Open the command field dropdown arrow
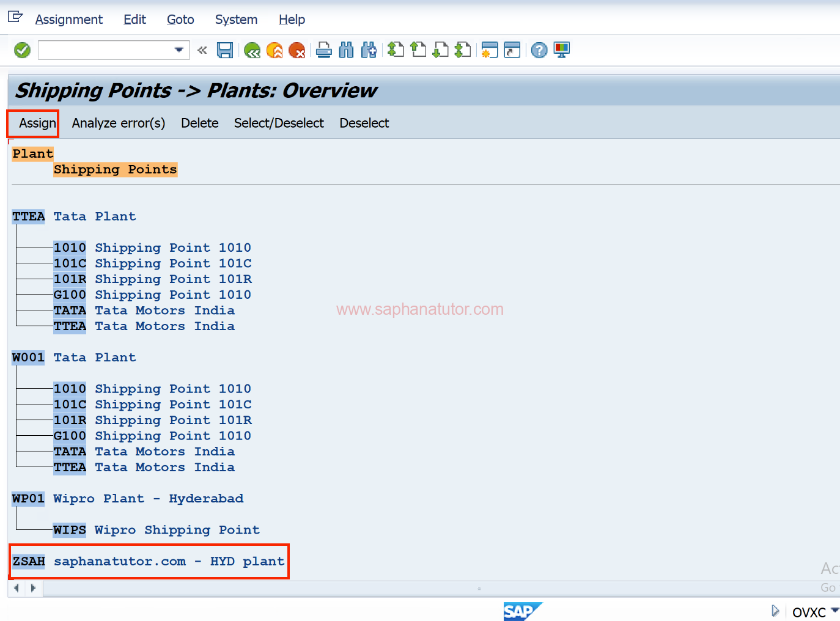The height and width of the screenshot is (621, 840). click(179, 50)
